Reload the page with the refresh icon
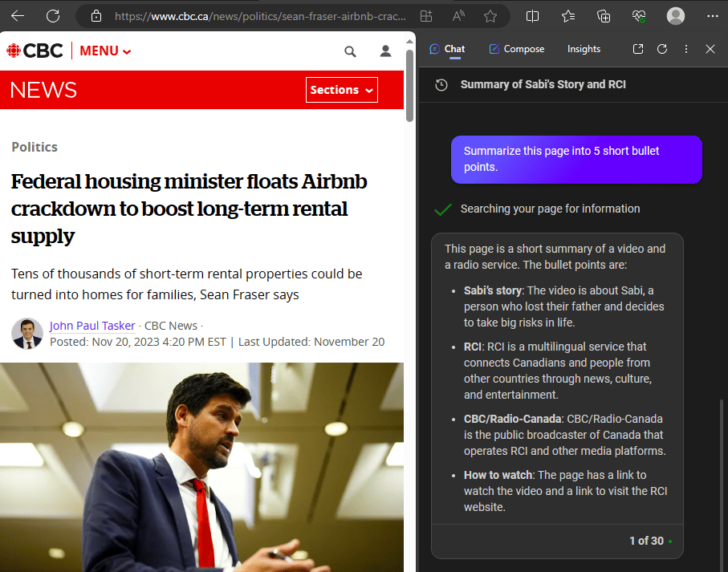Screen dimensions: 728x572 [53, 16]
